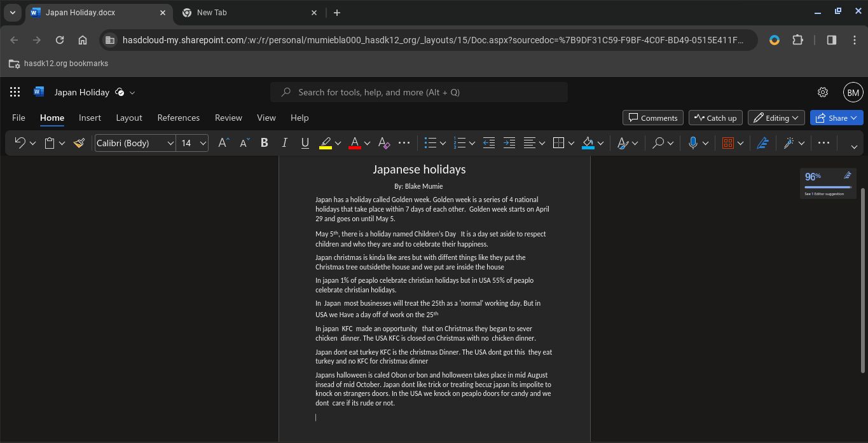Click the Format Painter brush icon
The image size is (868, 443).
pos(79,143)
